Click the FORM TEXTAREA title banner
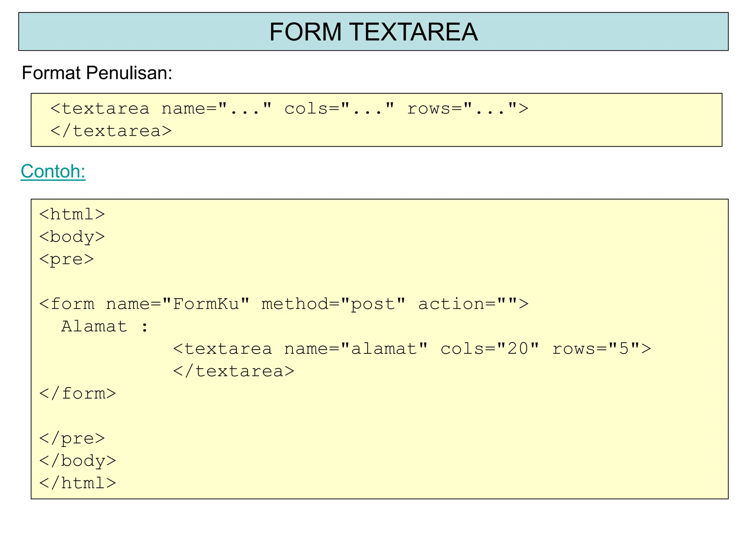This screenshot has width=747, height=560. (373, 32)
